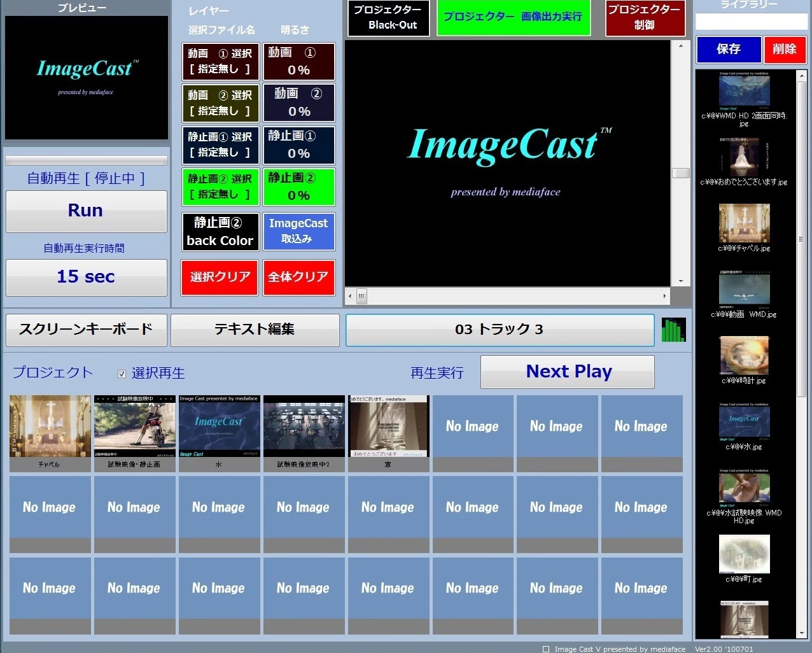Click the green audio level meter icon
Viewport: 812px width, 653px height.
[x=673, y=330]
